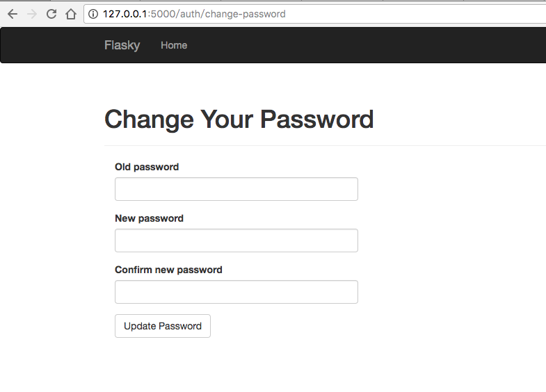This screenshot has width=546, height=392.
Task: Open the site information icon
Action: click(x=93, y=14)
